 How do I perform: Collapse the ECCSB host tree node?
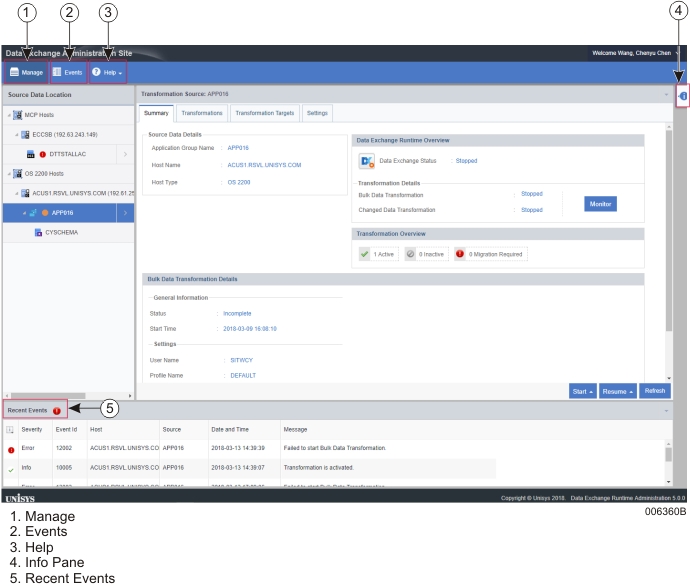(17, 135)
